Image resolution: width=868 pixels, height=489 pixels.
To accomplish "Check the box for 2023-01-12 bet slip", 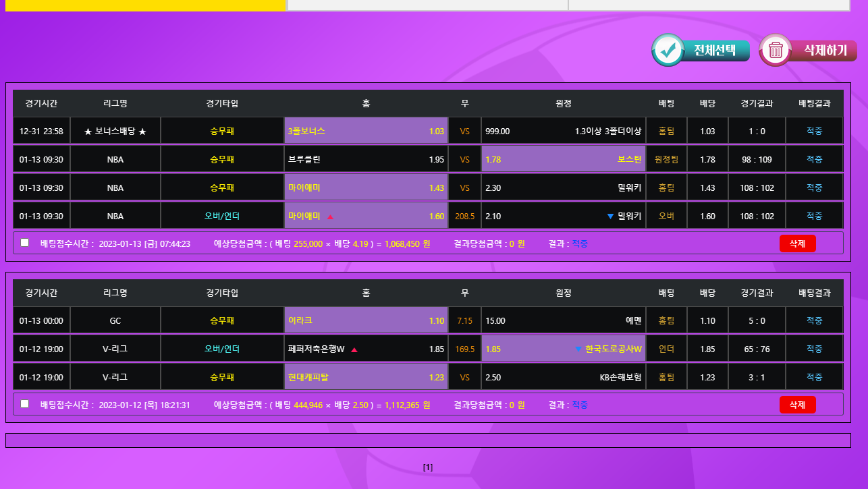I will pos(25,404).
